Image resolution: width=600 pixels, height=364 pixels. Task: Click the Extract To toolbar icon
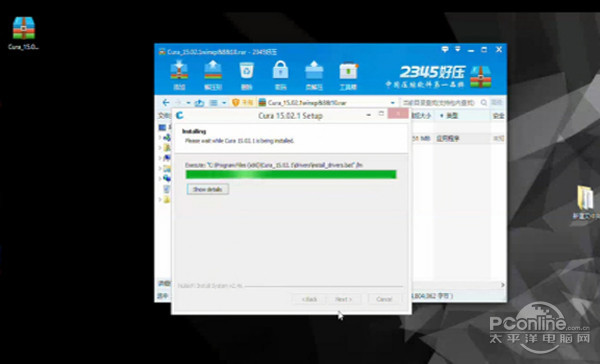(213, 75)
